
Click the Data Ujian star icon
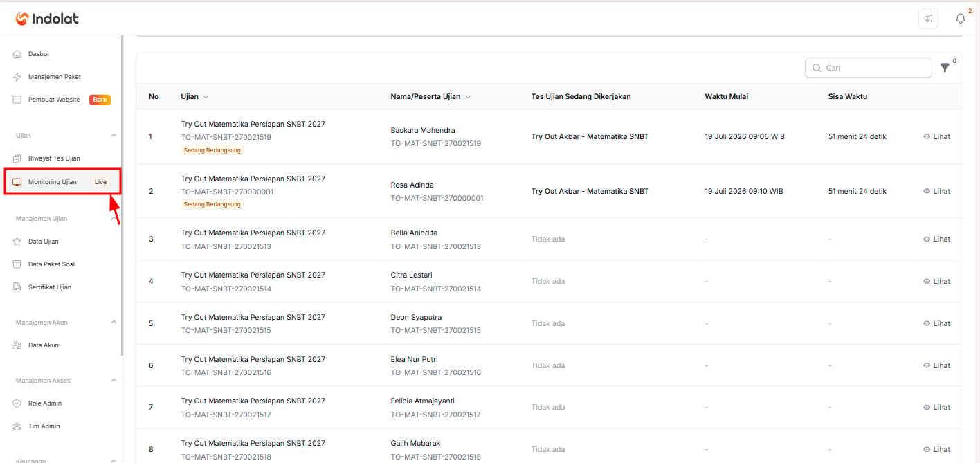tap(17, 242)
